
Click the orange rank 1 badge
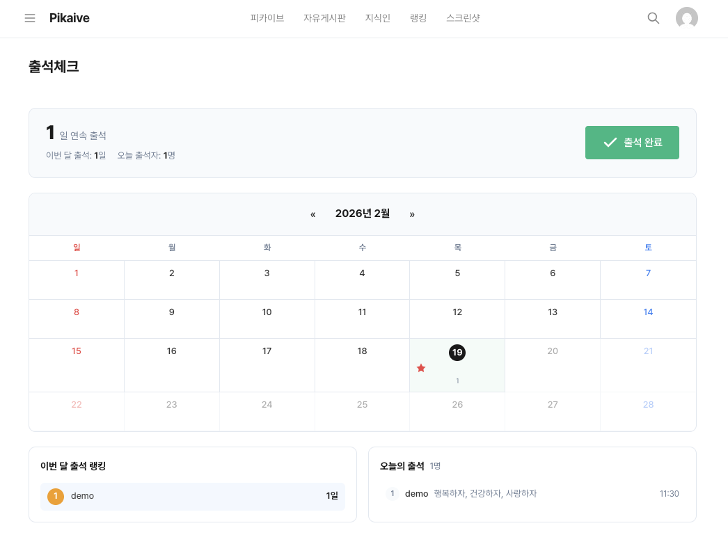[56, 496]
